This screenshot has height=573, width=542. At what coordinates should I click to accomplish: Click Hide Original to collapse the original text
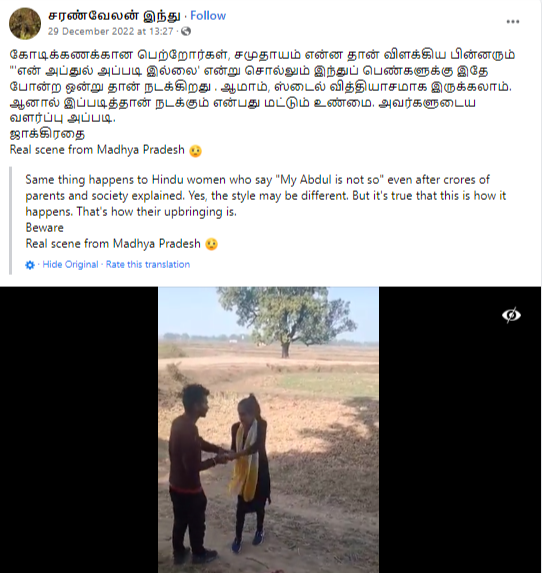(70, 264)
